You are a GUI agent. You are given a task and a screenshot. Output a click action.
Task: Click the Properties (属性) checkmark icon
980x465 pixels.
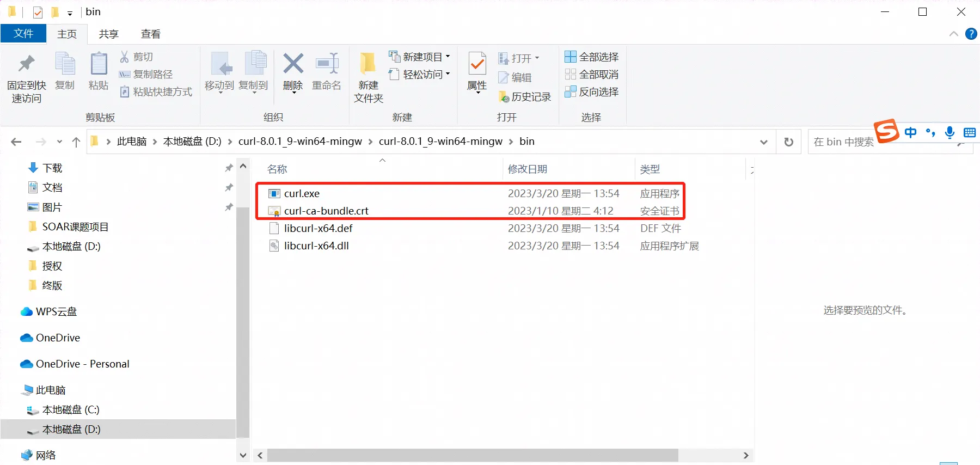(x=477, y=65)
